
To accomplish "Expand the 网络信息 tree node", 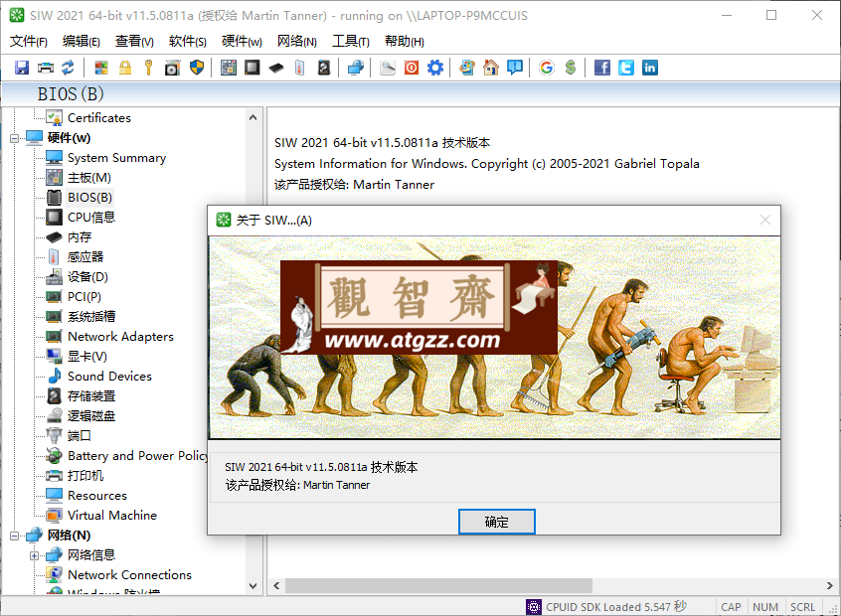I will (35, 555).
